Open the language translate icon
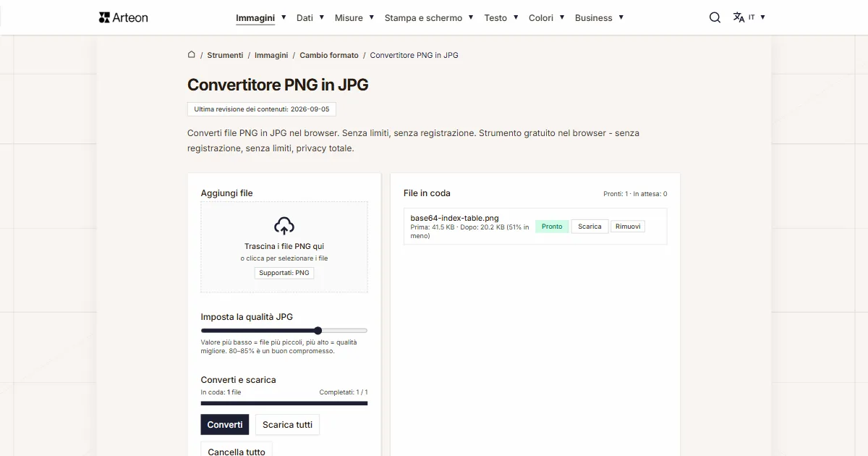Image resolution: width=868 pixels, height=456 pixels. tap(739, 17)
